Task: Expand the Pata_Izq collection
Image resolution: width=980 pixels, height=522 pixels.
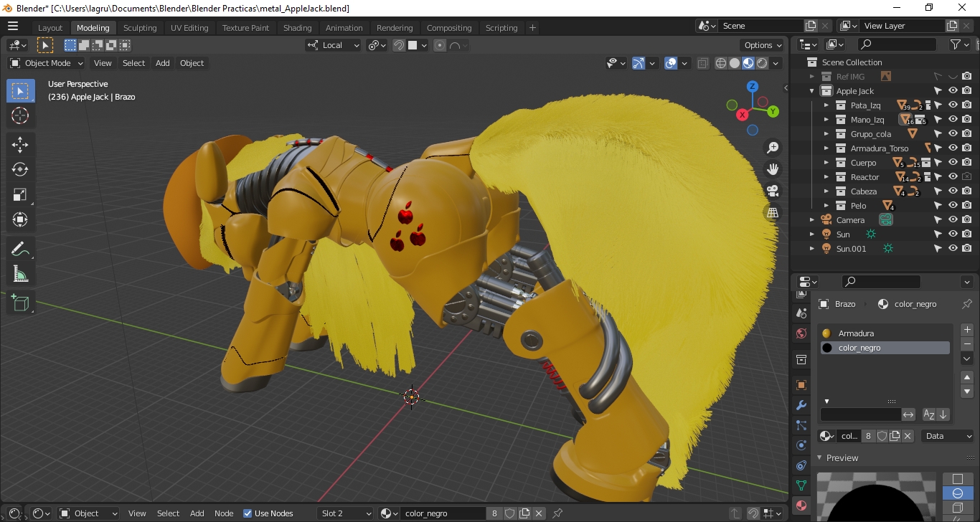Action: [826, 105]
